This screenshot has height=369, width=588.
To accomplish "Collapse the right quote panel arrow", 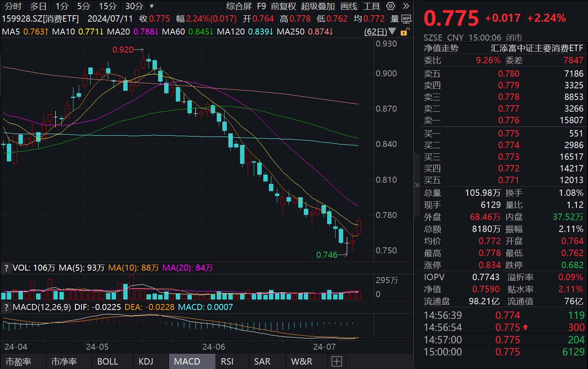I will [x=417, y=185].
